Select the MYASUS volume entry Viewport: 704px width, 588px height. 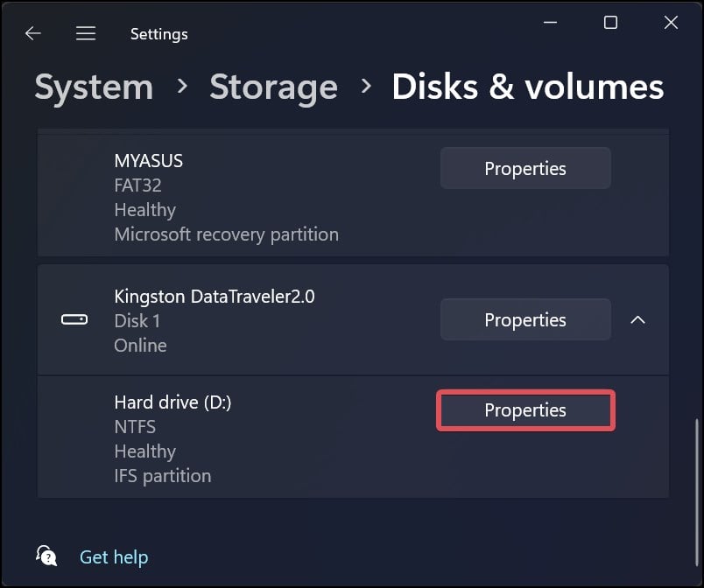[354, 193]
